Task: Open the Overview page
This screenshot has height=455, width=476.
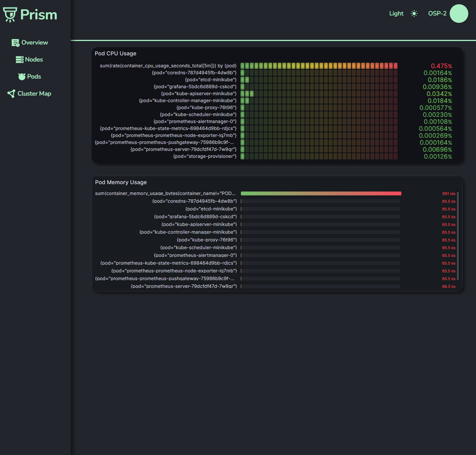Action: tap(35, 43)
